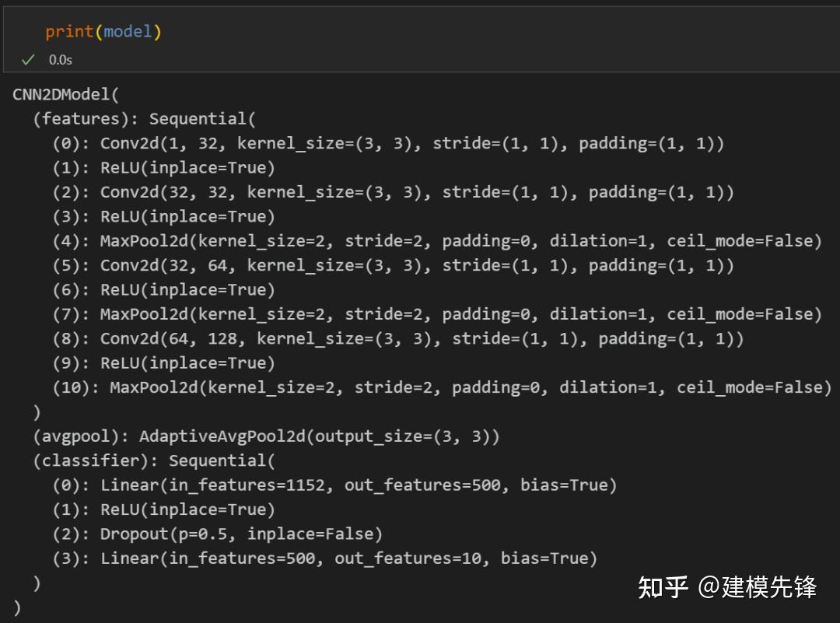The image size is (840, 623).
Task: Click the 0.0s execution time indicator
Action: 59,59
